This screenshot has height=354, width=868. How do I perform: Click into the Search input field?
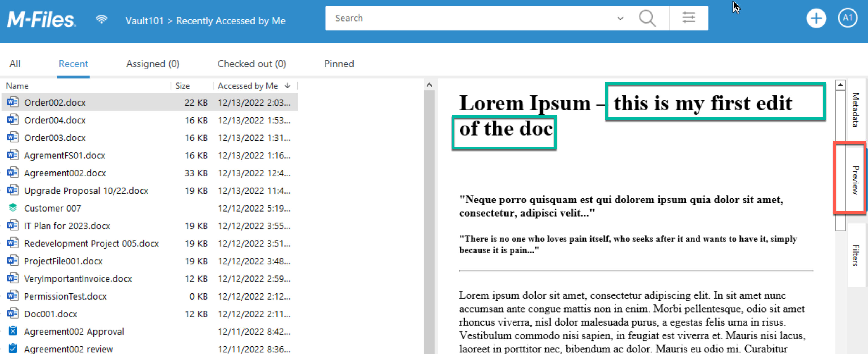pyautogui.click(x=472, y=18)
